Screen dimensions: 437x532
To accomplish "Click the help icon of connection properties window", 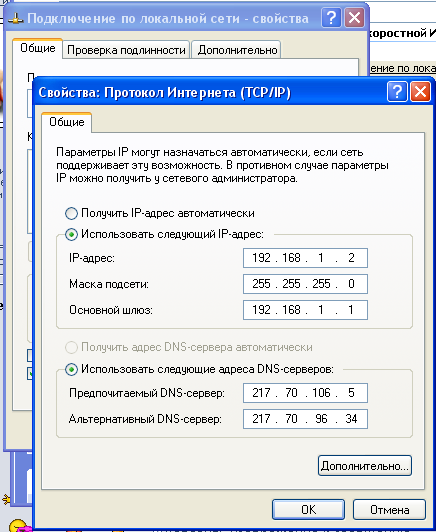I will (331, 18).
